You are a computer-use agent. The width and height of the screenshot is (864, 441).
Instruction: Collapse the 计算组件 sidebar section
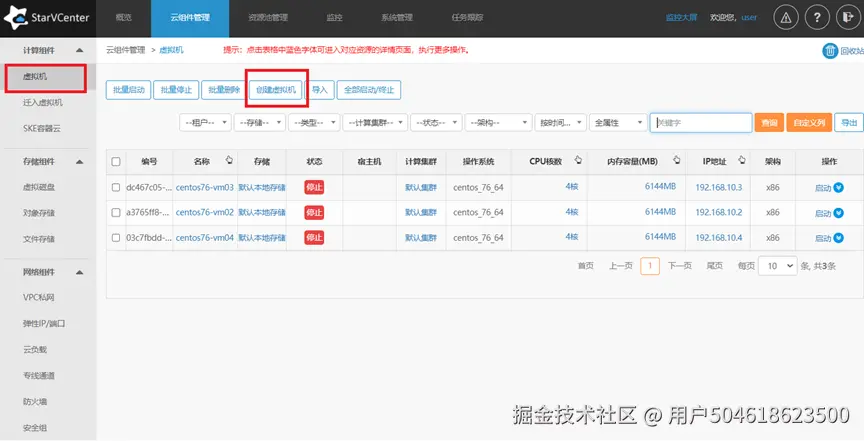[x=79, y=50]
